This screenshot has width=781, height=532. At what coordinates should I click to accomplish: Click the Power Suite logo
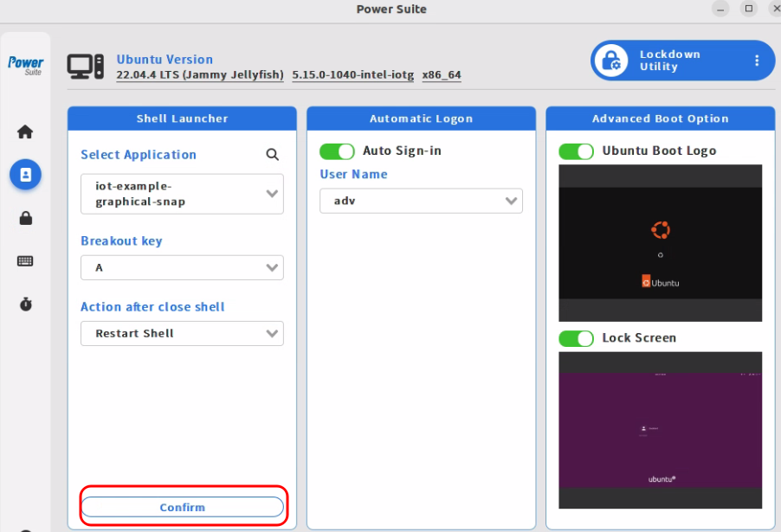25,65
